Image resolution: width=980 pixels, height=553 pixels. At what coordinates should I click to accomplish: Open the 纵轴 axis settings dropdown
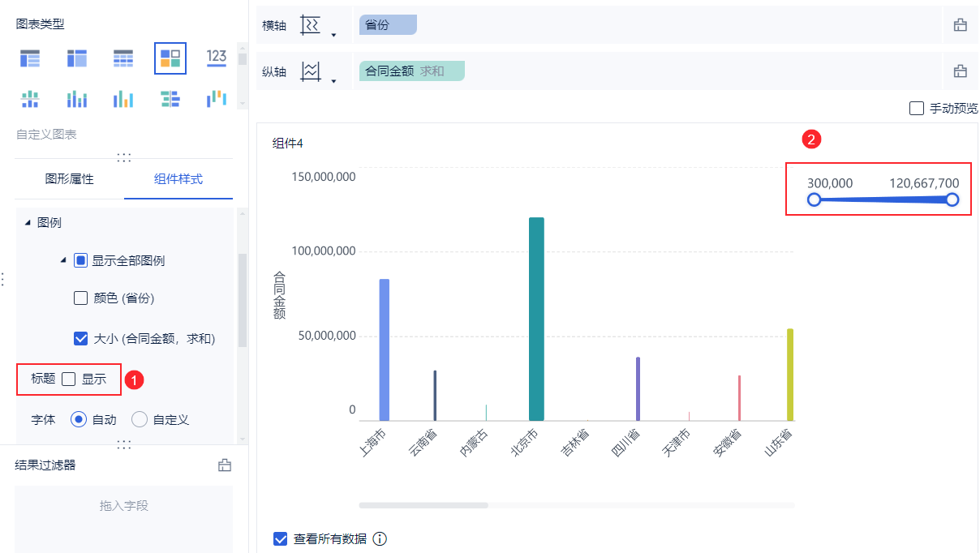click(333, 80)
